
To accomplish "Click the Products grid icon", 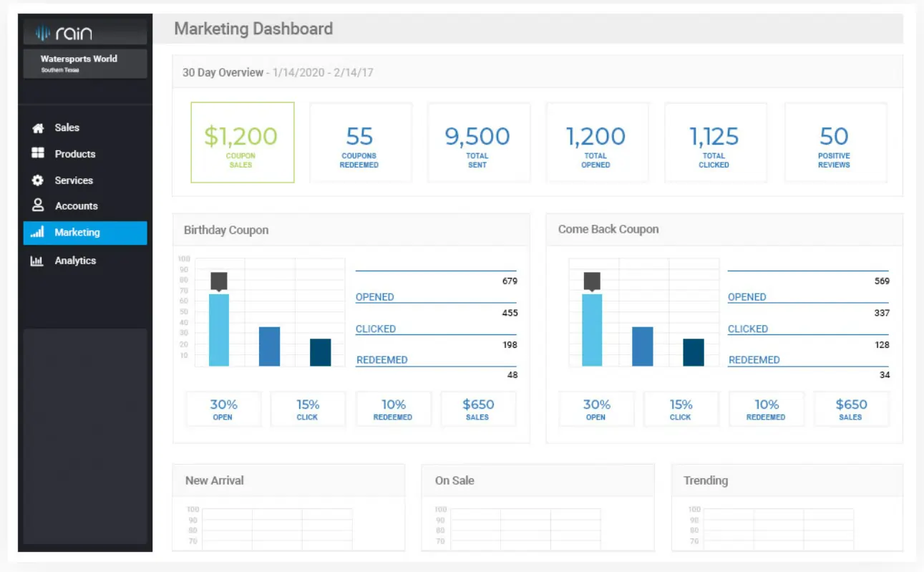I will pyautogui.click(x=38, y=154).
